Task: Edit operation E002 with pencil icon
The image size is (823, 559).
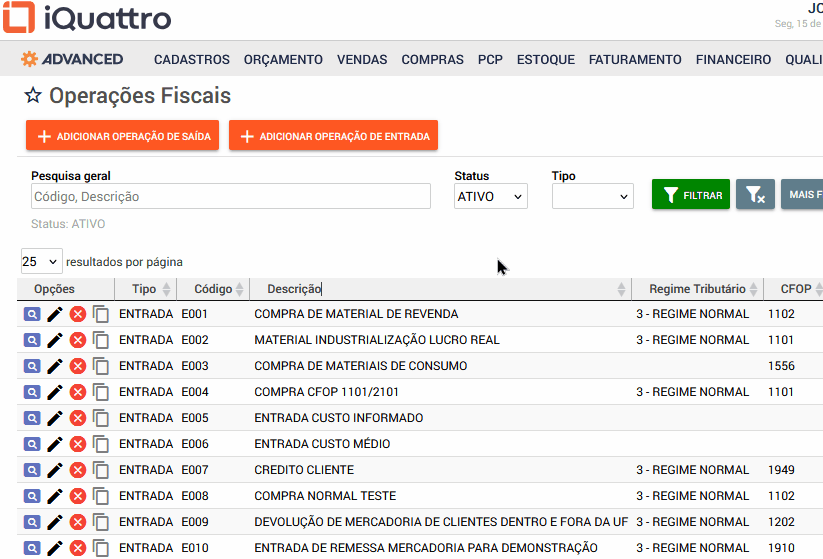Action: coord(55,340)
